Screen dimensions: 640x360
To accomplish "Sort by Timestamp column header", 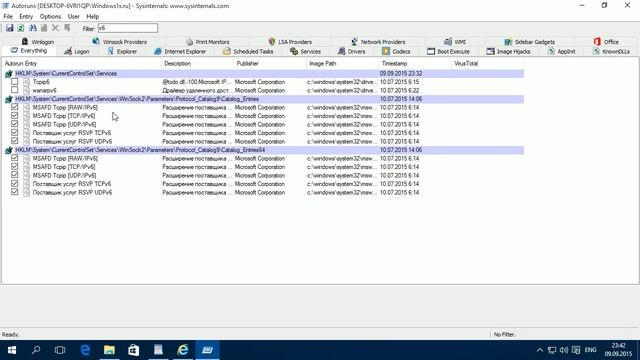I will (415, 64).
